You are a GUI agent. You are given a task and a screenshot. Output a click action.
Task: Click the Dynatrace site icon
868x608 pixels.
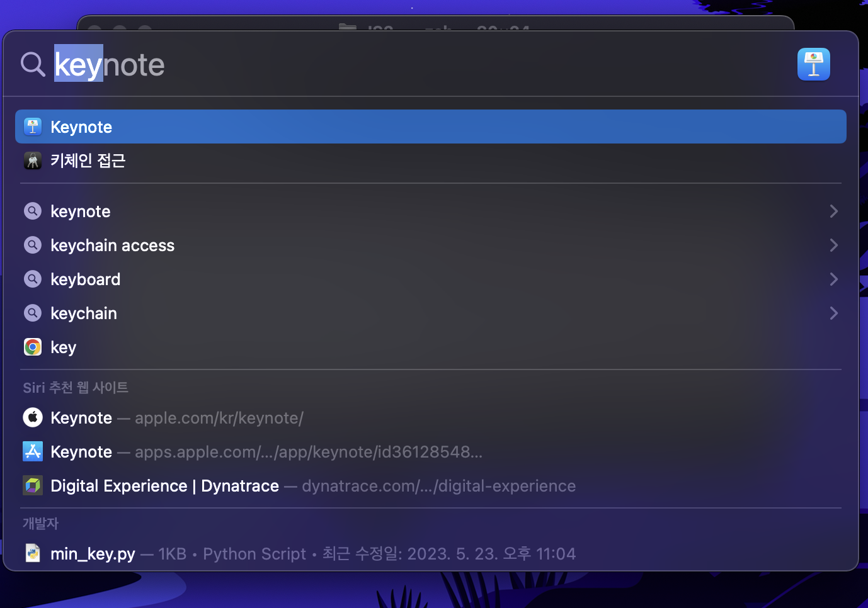coord(33,485)
